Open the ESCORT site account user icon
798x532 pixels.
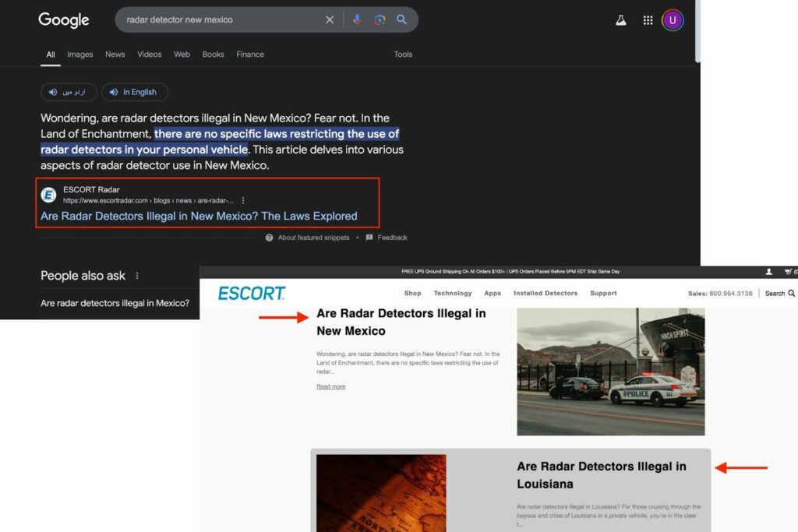769,272
